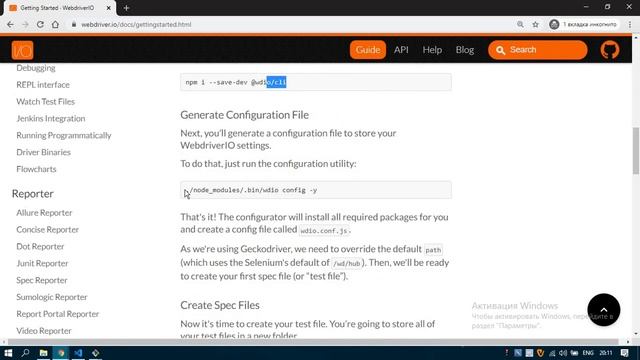Open the Spec Reporter link
The image size is (640, 360).
click(x=42, y=280)
